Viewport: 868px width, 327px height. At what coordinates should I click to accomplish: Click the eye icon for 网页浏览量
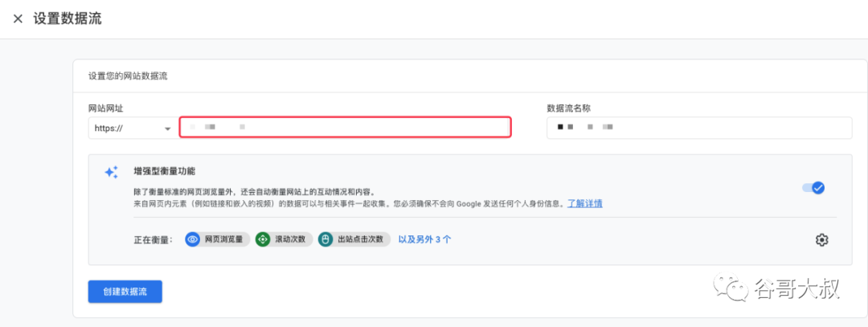[193, 239]
